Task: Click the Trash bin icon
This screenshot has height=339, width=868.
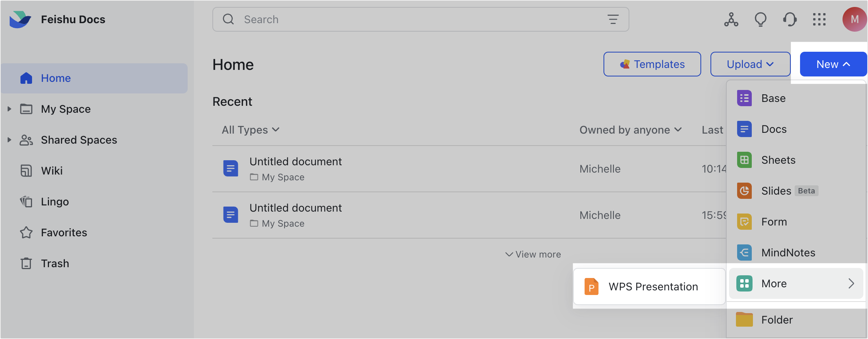Action: click(26, 263)
